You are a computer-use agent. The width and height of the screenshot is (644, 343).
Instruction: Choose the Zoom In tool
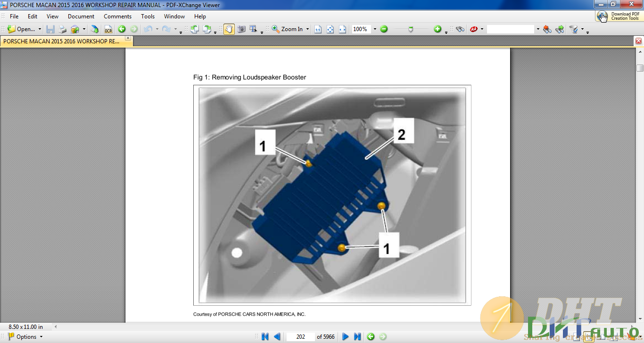[288, 29]
